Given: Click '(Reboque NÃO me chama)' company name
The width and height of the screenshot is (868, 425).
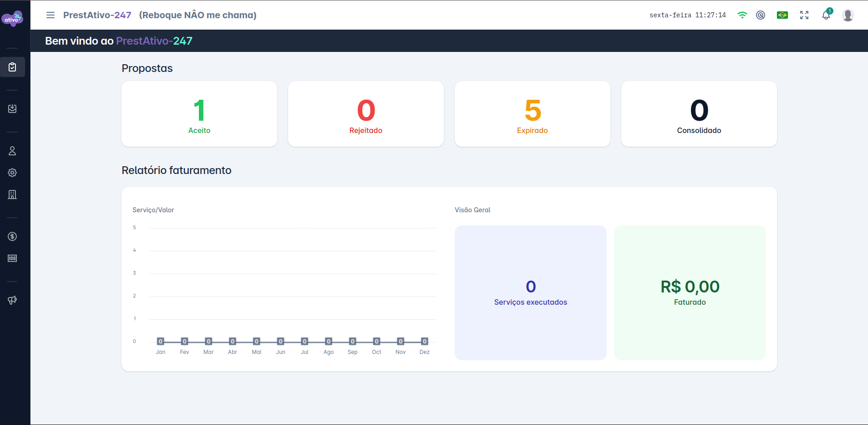Looking at the screenshot, I should coord(198,15).
